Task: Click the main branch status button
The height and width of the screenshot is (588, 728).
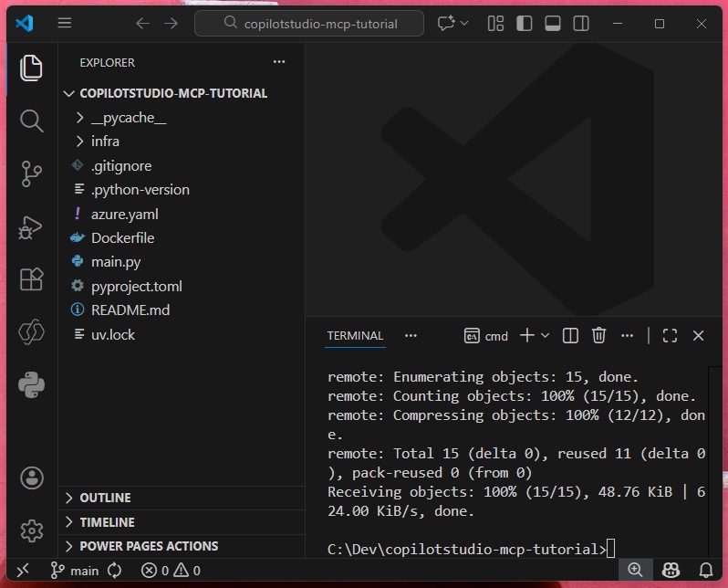Action: [75, 571]
